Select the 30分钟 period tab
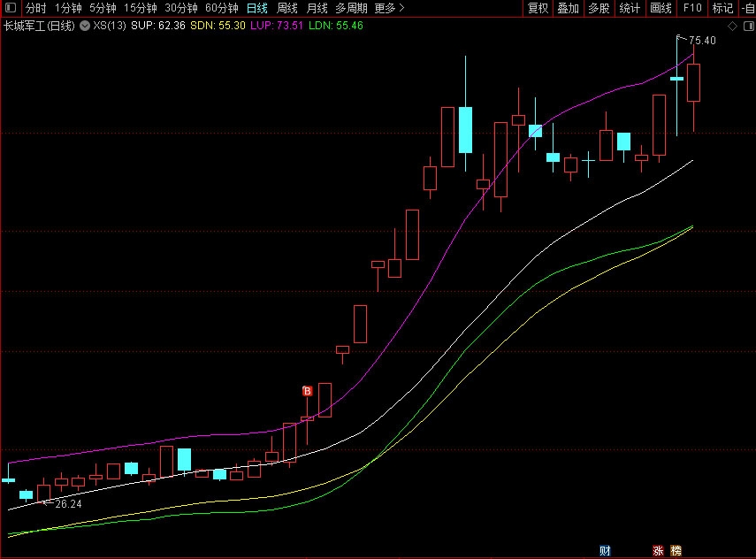The height and width of the screenshot is (559, 756). [x=181, y=8]
